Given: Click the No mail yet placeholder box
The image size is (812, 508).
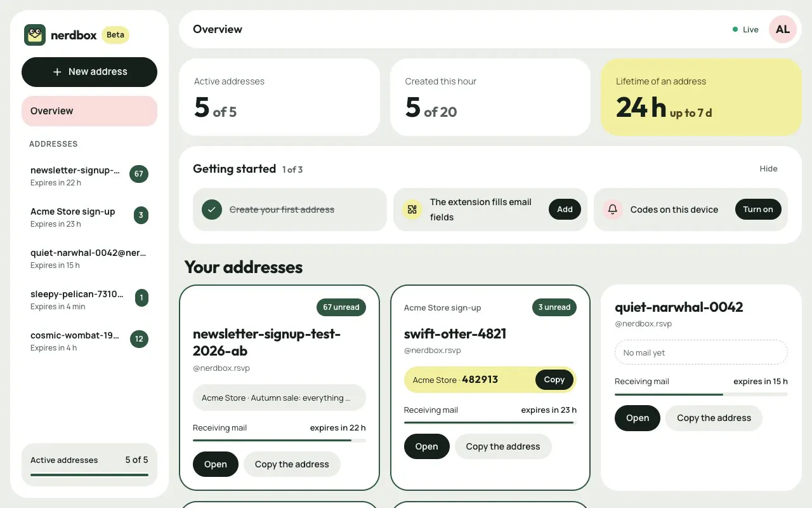Looking at the screenshot, I should (x=701, y=352).
